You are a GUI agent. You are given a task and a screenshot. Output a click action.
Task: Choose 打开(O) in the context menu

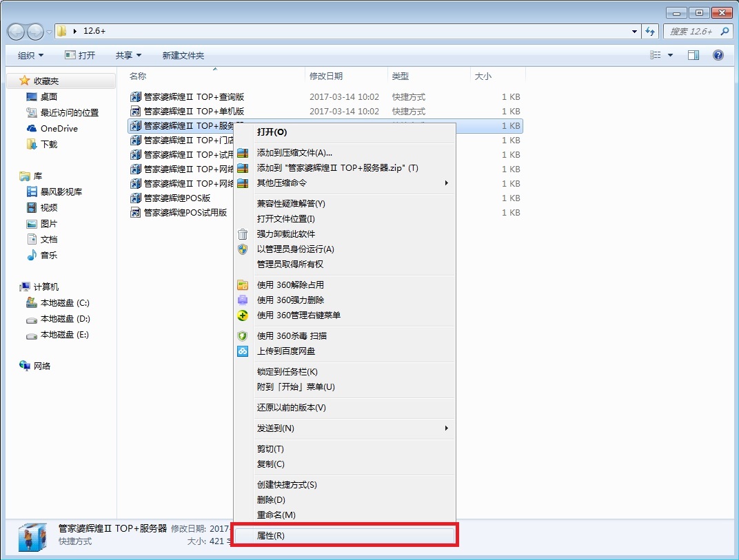coord(345,132)
